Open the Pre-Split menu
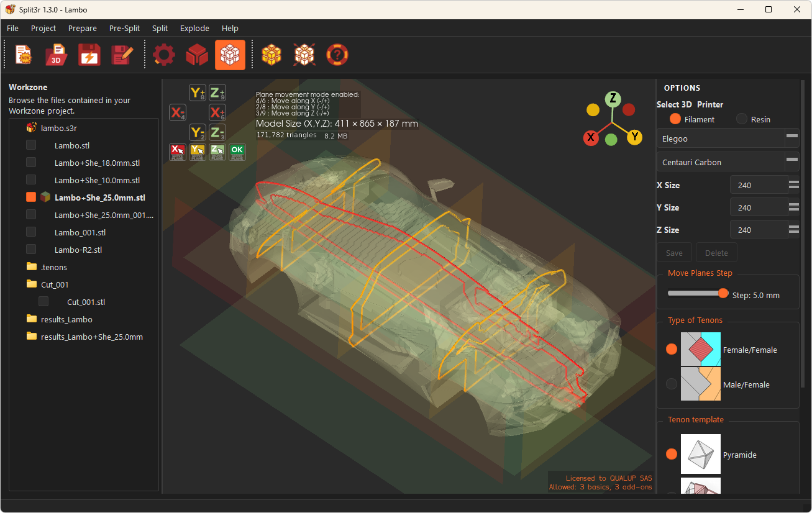812x513 pixels. coord(124,28)
